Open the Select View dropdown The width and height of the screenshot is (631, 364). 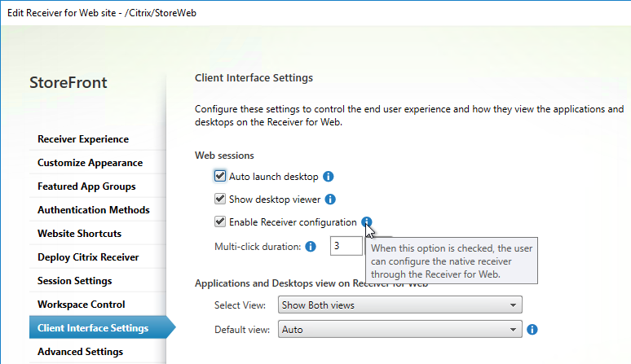(400, 305)
